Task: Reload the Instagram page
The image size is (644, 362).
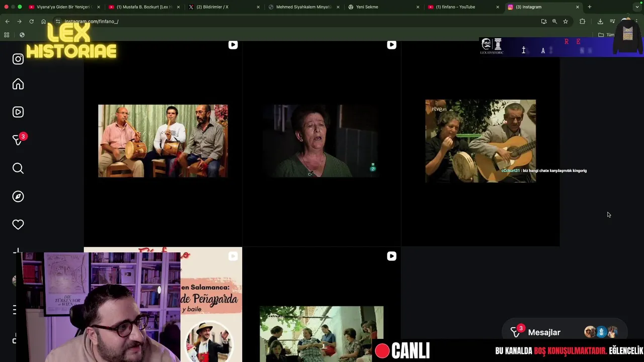Action: coord(31,22)
